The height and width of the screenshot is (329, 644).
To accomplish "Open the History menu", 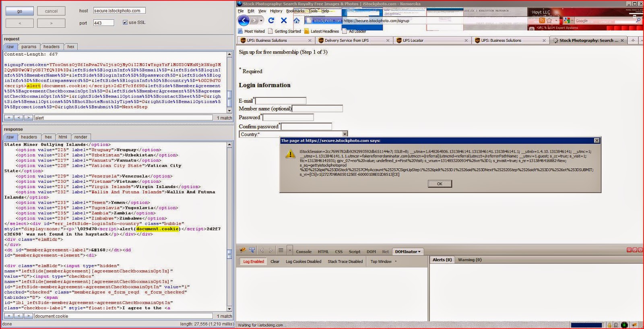I will point(276,11).
